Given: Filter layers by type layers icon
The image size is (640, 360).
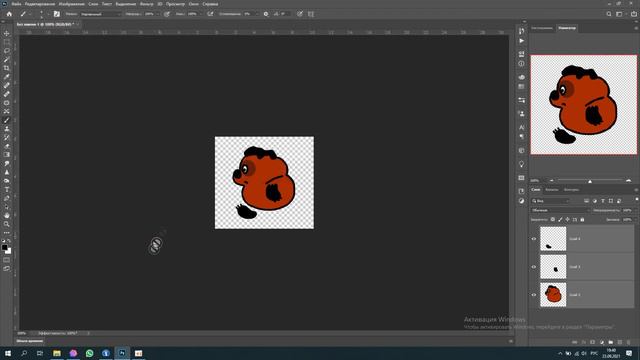Looking at the screenshot, I should [602, 201].
